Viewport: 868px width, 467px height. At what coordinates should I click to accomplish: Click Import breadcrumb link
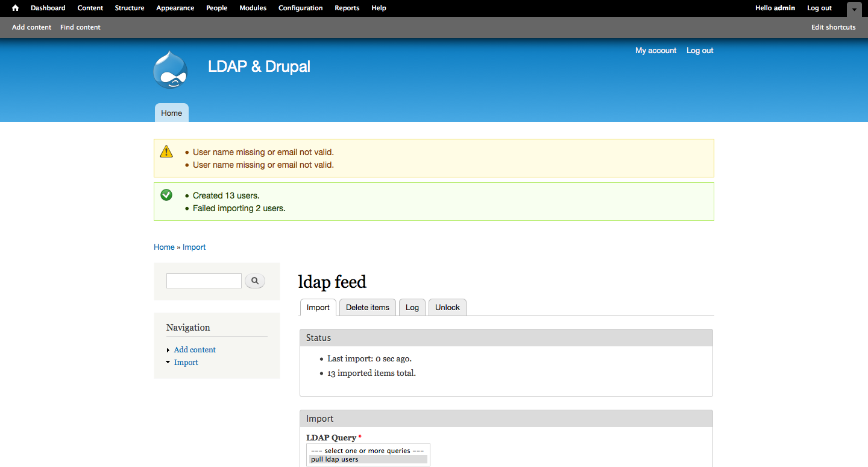[194, 247]
